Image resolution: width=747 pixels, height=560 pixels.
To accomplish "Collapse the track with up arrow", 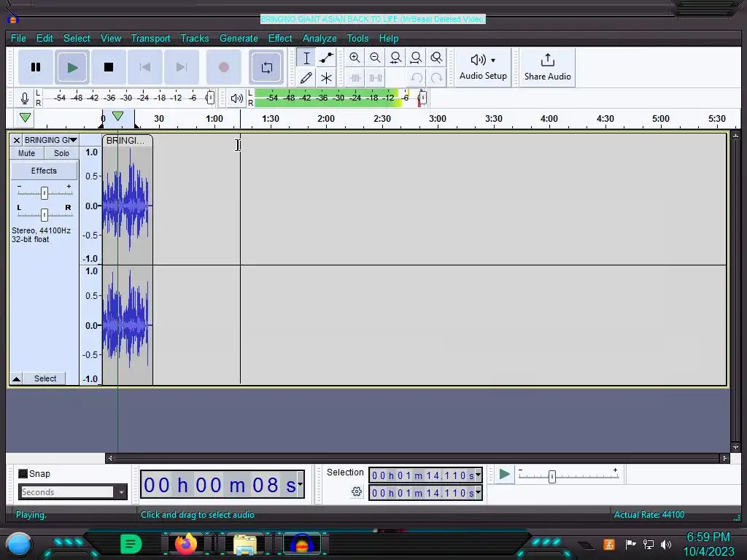I will [16, 379].
